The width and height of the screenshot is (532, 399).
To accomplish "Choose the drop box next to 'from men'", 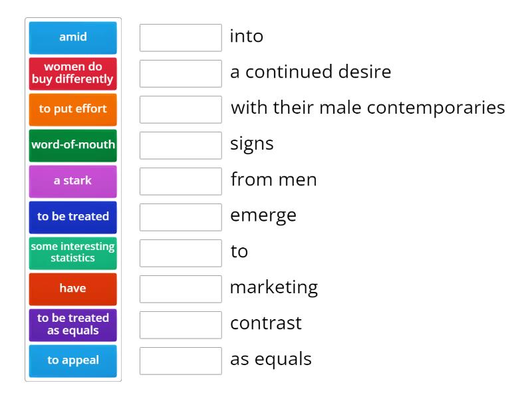I will (181, 182).
